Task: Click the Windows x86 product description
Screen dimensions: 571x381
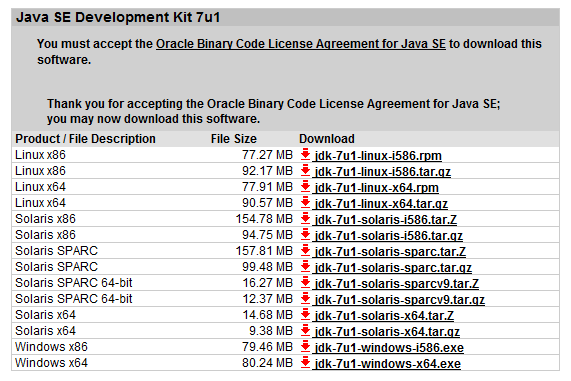Action: [51, 347]
